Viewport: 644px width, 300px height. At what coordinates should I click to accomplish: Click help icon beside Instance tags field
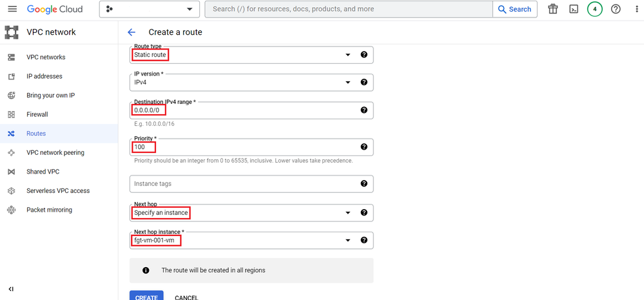[364, 184]
